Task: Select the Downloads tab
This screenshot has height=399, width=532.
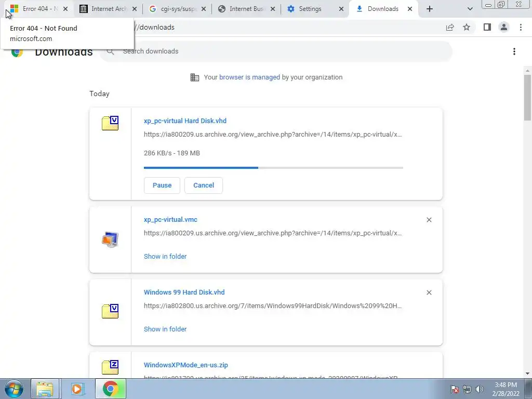Action: tap(383, 9)
